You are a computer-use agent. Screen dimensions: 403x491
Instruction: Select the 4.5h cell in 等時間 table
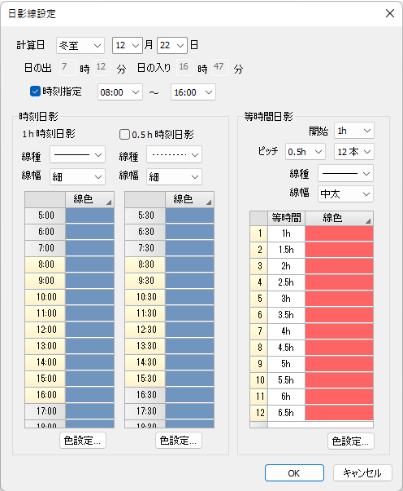[x=286, y=348]
